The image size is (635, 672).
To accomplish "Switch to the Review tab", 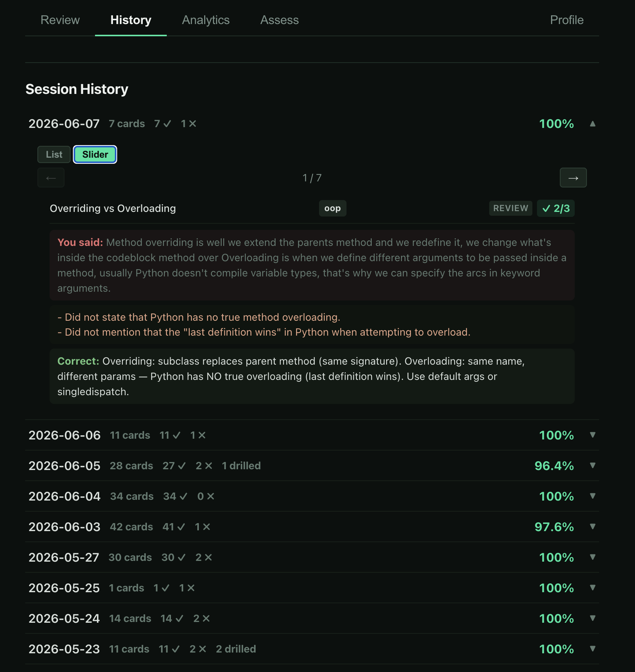I will coord(60,20).
